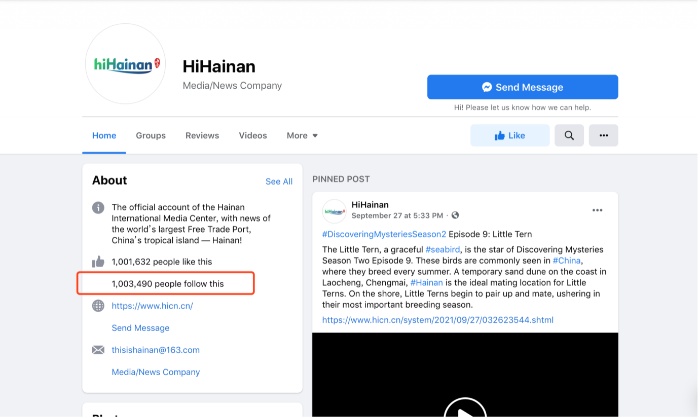The image size is (700, 418).
Task: Click Media/News Company category link
Action: [156, 372]
